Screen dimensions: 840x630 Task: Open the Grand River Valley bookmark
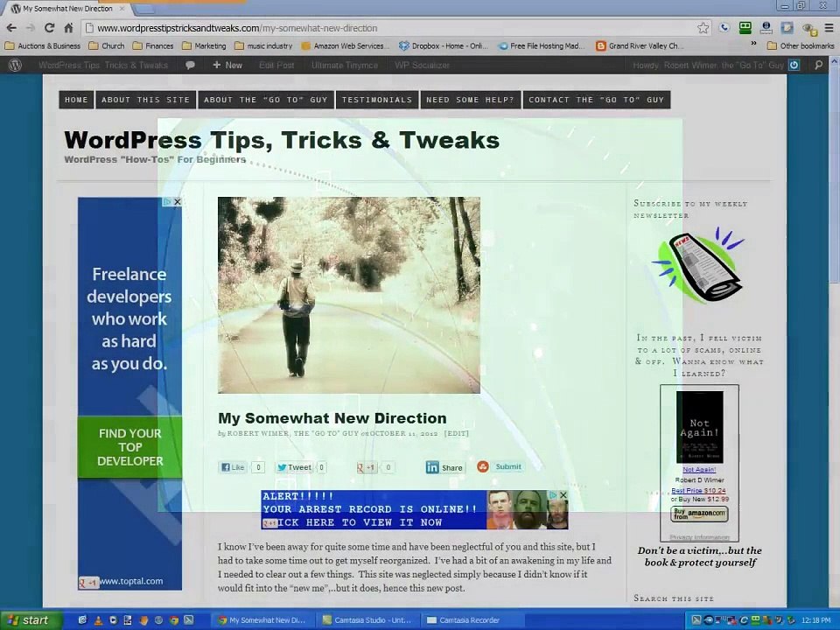click(x=639, y=46)
